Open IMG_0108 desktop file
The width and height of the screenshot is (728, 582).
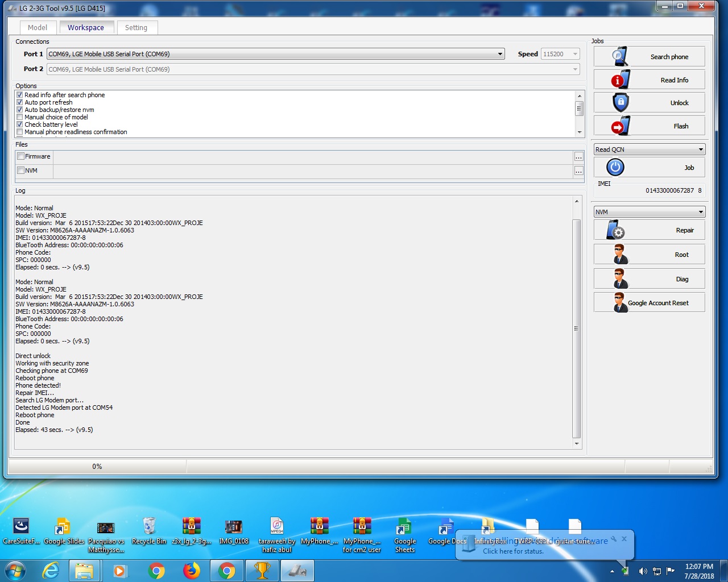coord(234,531)
